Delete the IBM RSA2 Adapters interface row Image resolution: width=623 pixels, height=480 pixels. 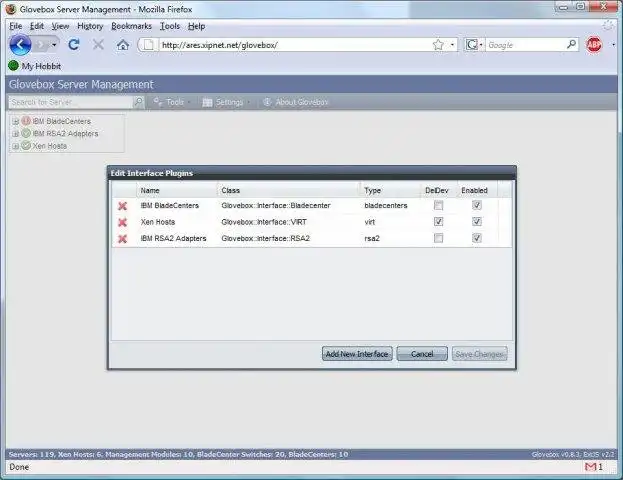122,238
